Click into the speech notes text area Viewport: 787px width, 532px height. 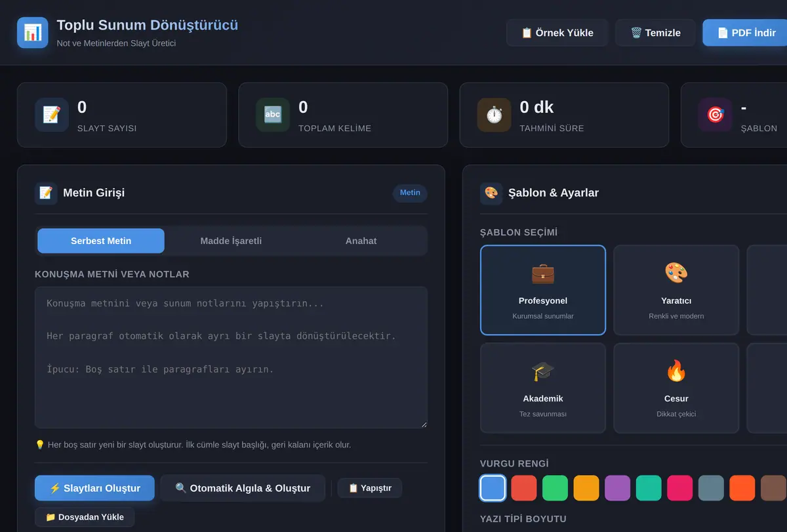[231, 358]
